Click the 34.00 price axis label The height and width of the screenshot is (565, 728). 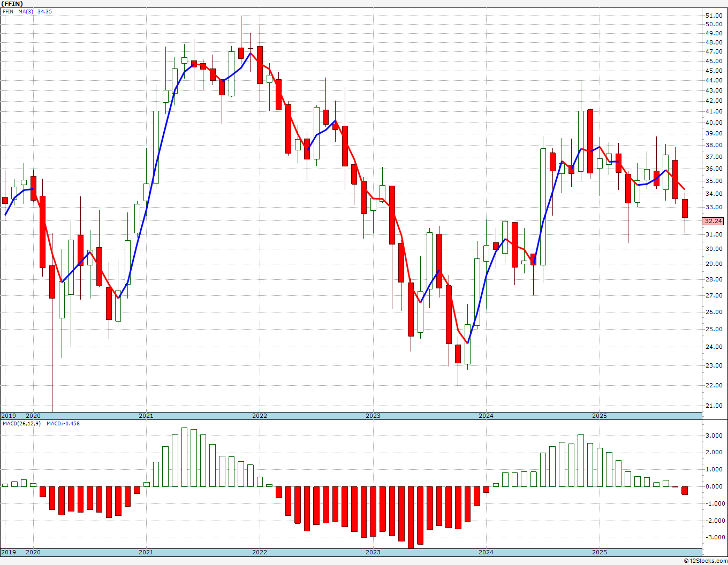click(x=714, y=194)
